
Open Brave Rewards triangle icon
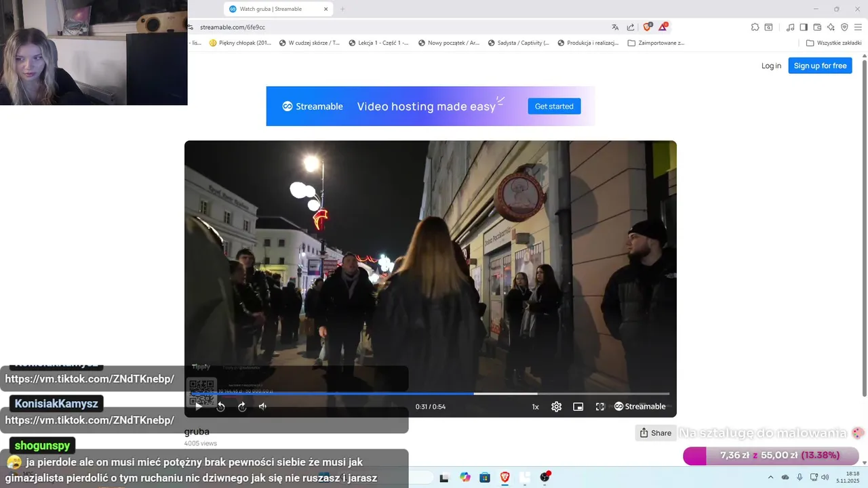click(x=663, y=27)
